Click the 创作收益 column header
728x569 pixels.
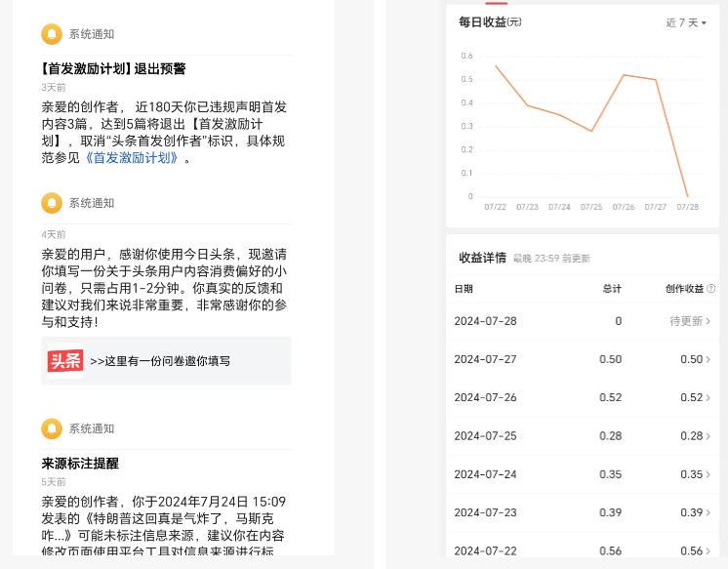coord(684,289)
